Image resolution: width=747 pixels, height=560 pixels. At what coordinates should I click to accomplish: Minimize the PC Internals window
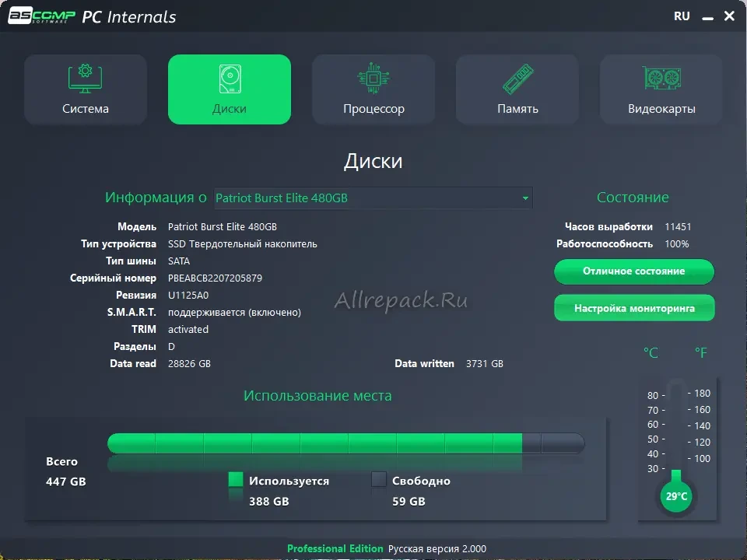(708, 17)
